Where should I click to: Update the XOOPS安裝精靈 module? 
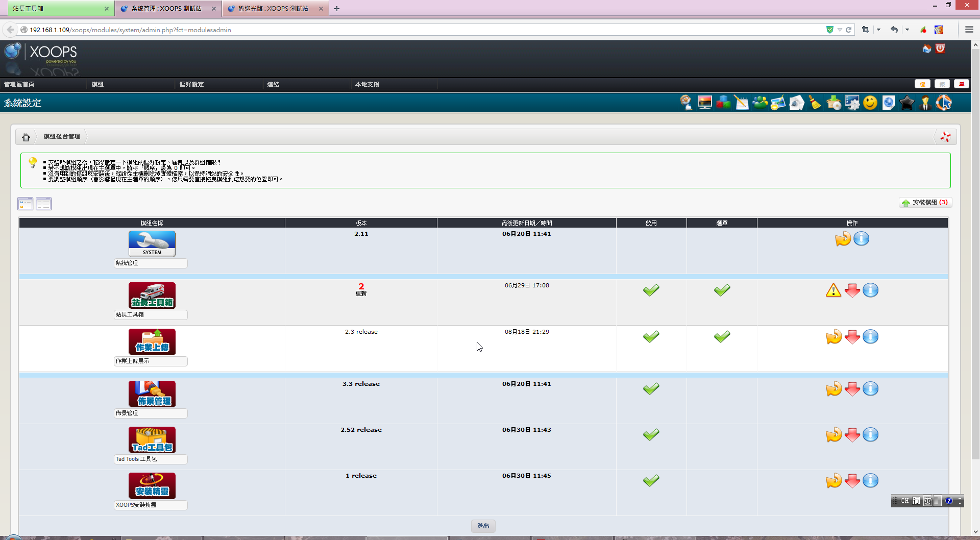pyautogui.click(x=834, y=481)
